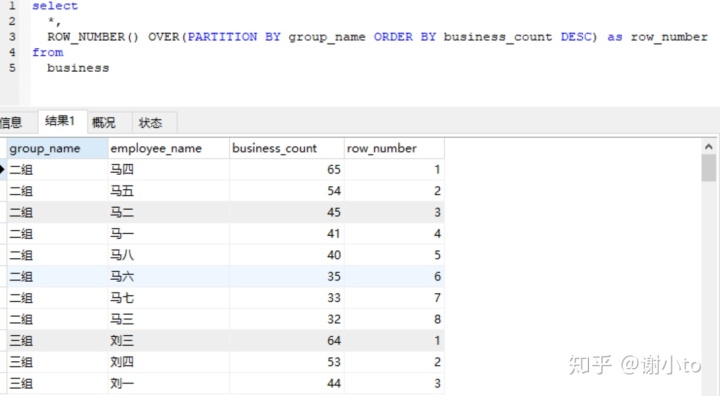The height and width of the screenshot is (396, 720).
Task: Click business_count value 41
Action: coord(287,233)
